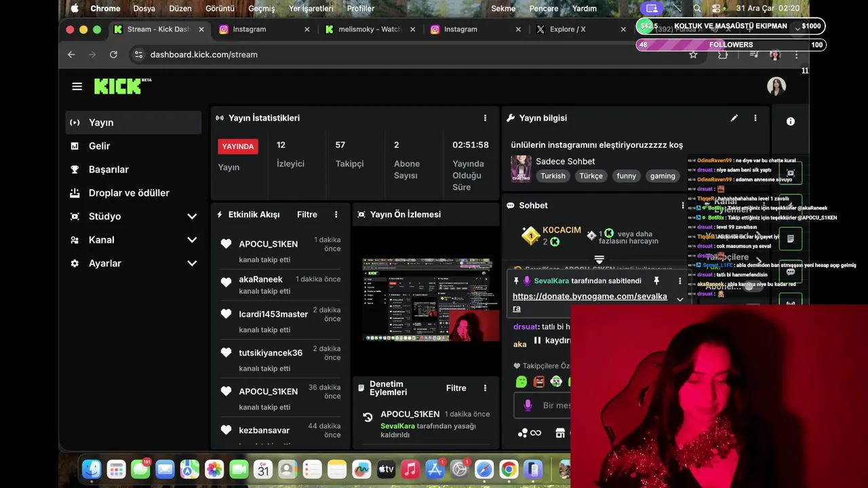868x488 pixels.
Task: Open macOS Spotlight search
Action: pyautogui.click(x=697, y=8)
